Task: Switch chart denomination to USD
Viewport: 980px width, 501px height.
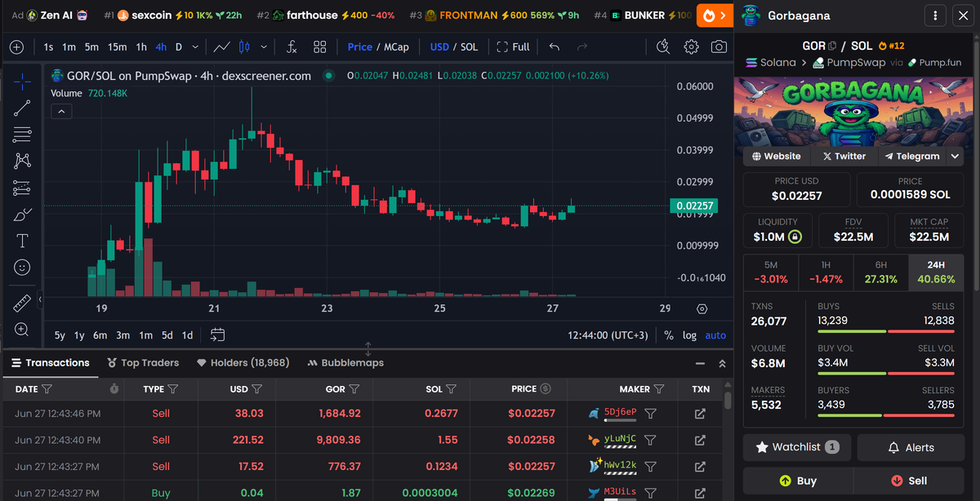Action: (439, 47)
